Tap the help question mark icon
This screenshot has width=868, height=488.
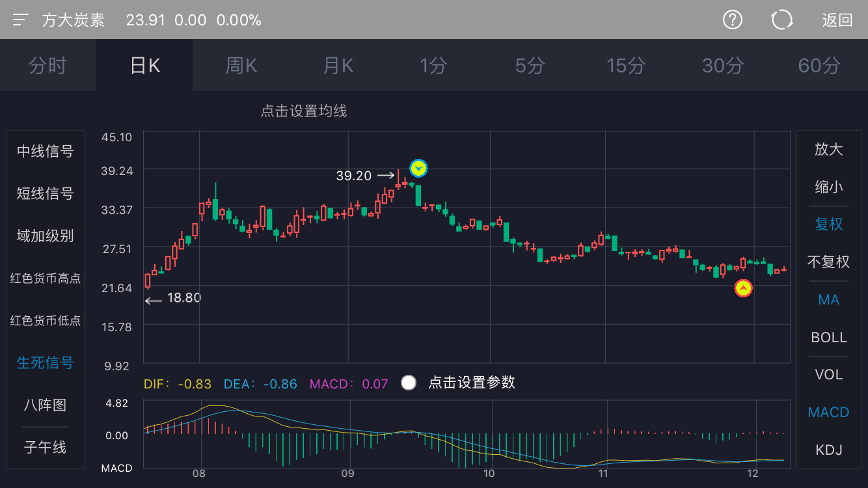(733, 20)
